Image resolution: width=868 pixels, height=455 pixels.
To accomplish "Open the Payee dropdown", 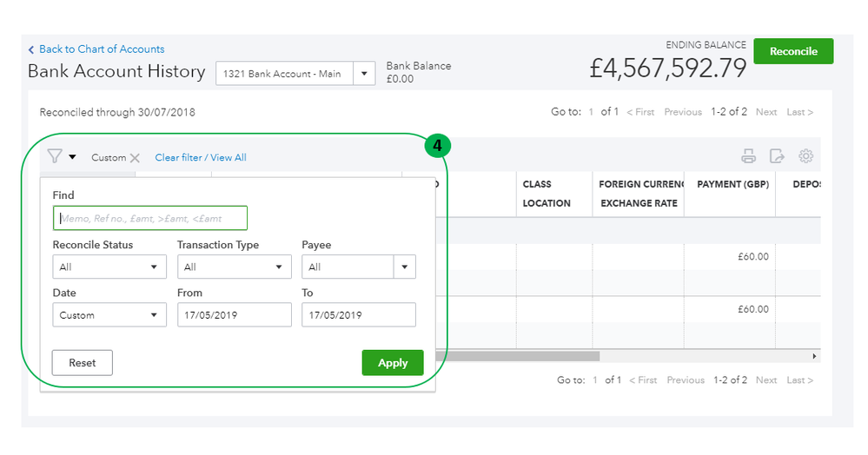I will click(x=404, y=267).
